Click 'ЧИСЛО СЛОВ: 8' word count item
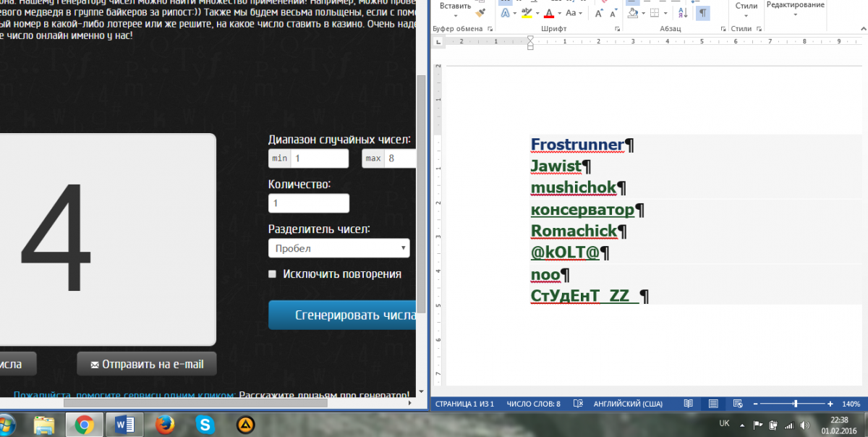Viewport: 868px width, 437px height. 533,404
